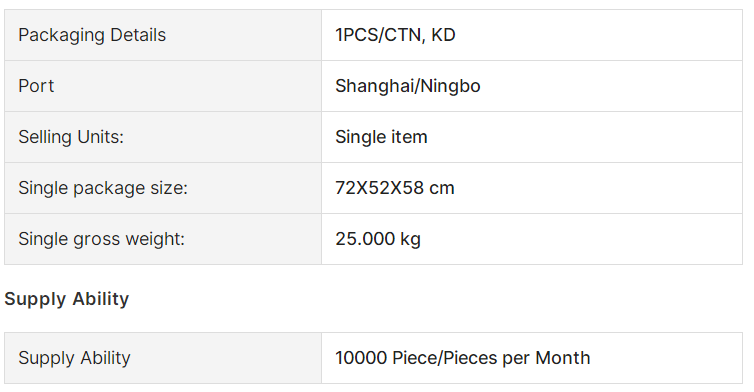Select the 10000 Piece/Pieces per Month text
The width and height of the screenshot is (754, 392).
coord(463,358)
